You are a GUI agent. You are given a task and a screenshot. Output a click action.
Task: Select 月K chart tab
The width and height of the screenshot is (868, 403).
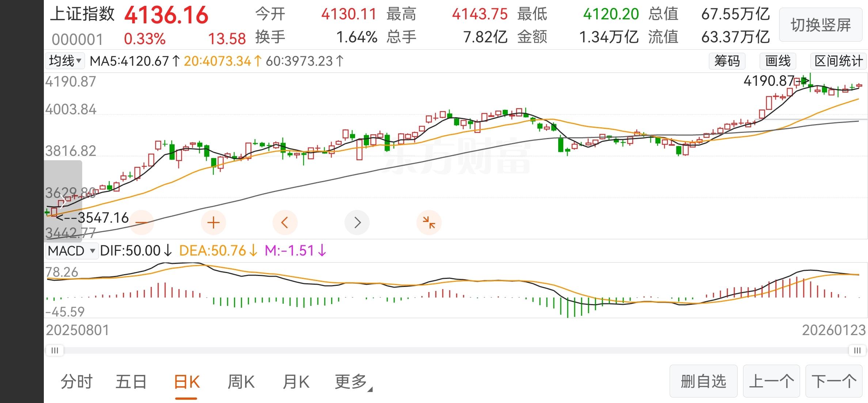click(296, 382)
